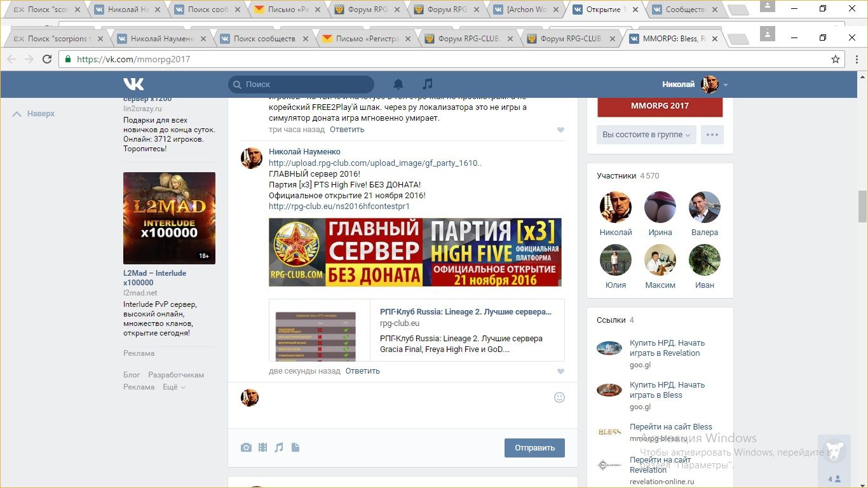Open the Chrome user profile icon
Screen dimensions: 868x488
(768, 33)
